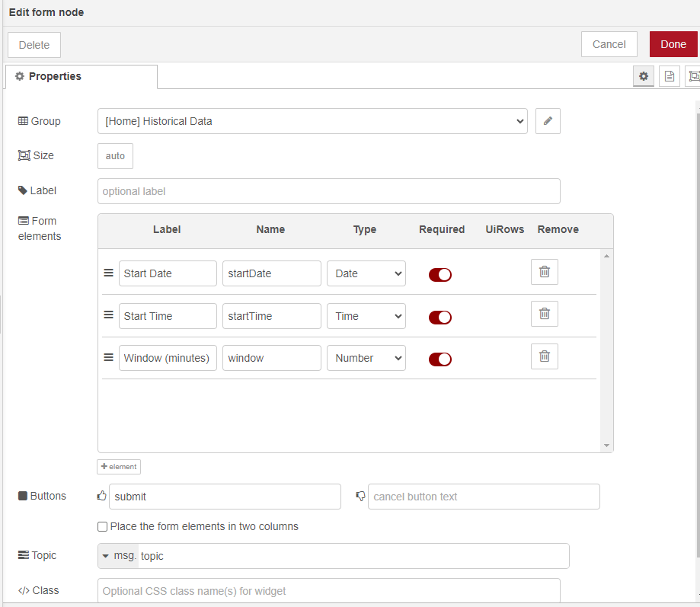Viewport: 700px width, 607px height.
Task: Change the Start Date Type from Date
Action: point(366,273)
